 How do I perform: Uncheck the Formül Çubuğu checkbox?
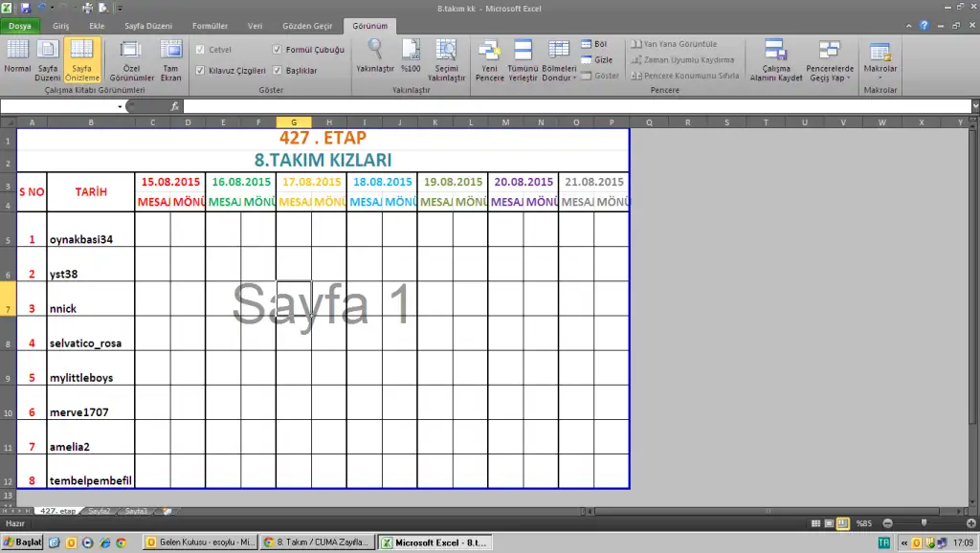tap(277, 49)
